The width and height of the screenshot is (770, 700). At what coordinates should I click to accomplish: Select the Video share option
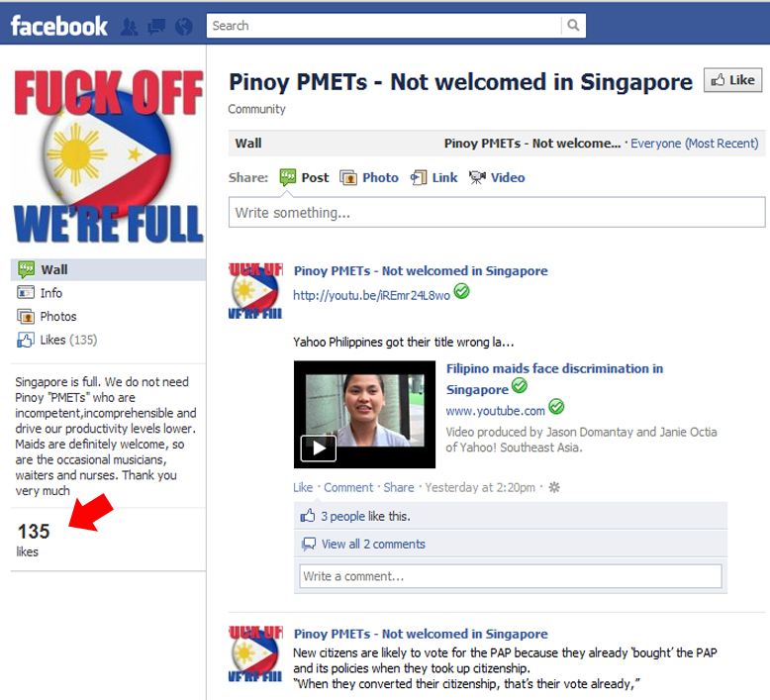click(497, 177)
